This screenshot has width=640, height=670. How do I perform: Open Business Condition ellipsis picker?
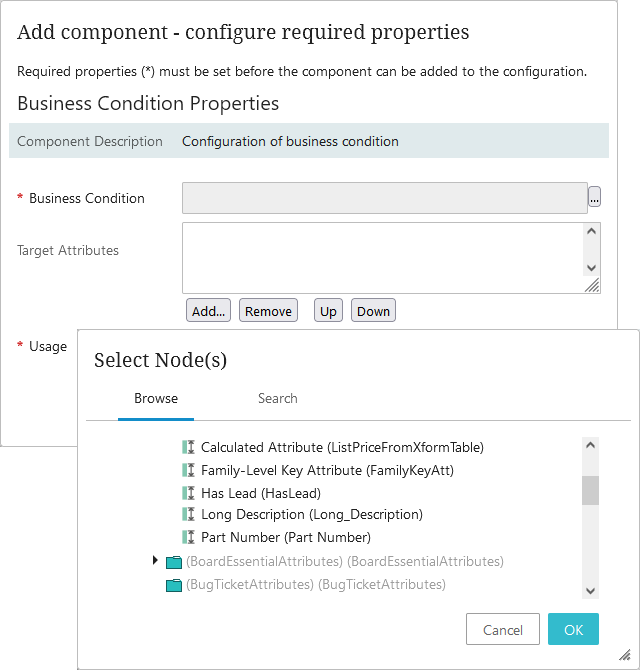[x=594, y=198]
